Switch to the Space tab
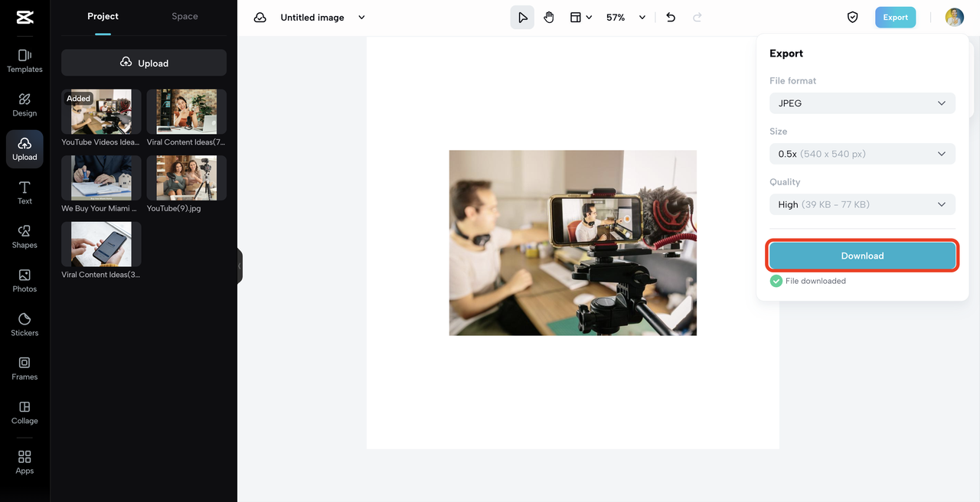The image size is (980, 502). click(x=185, y=16)
